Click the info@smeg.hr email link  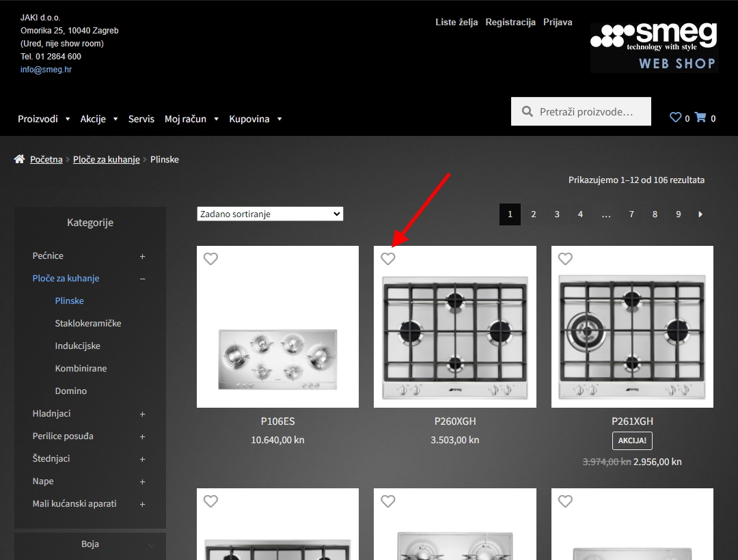point(46,70)
